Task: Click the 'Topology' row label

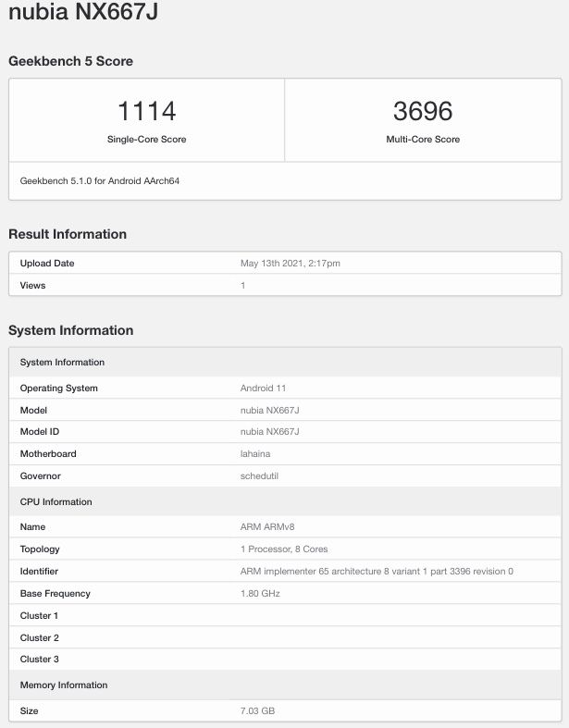Action: (40, 549)
